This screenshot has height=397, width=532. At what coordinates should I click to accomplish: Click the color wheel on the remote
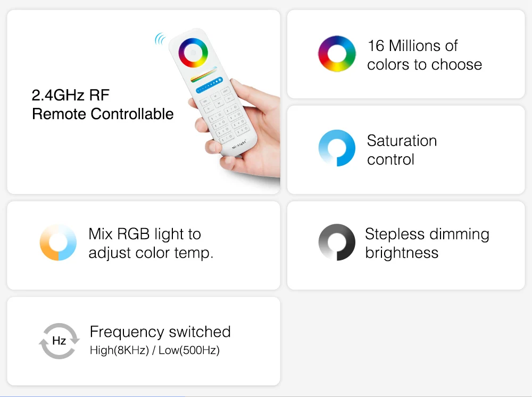(193, 53)
